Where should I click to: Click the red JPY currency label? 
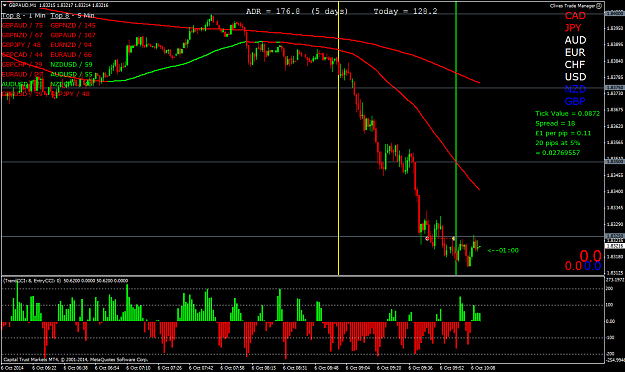point(573,28)
